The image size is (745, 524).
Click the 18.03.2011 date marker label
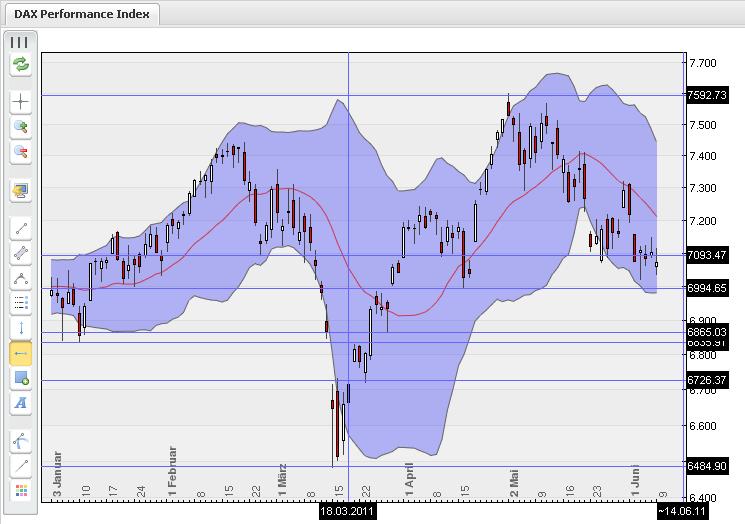(347, 512)
